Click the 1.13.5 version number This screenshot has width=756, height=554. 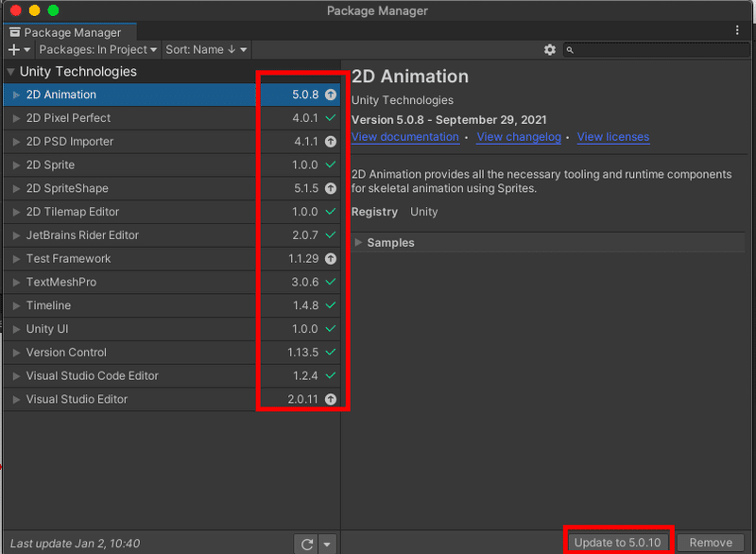coord(302,353)
